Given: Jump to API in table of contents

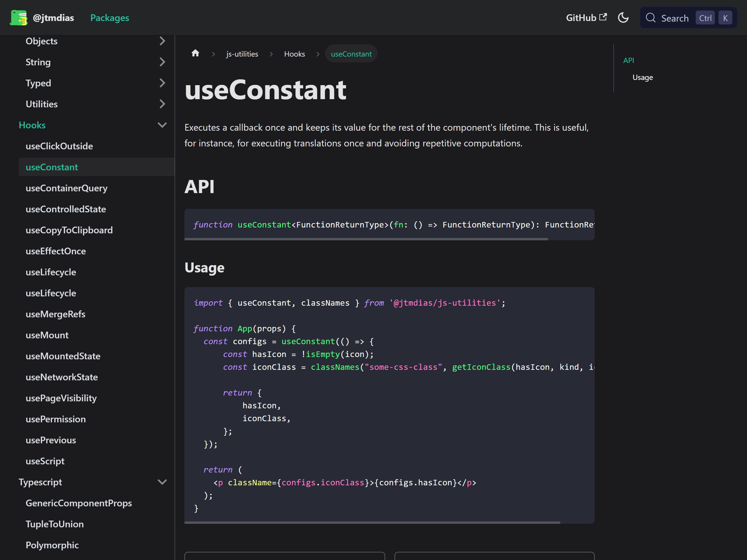Looking at the screenshot, I should [x=629, y=60].
